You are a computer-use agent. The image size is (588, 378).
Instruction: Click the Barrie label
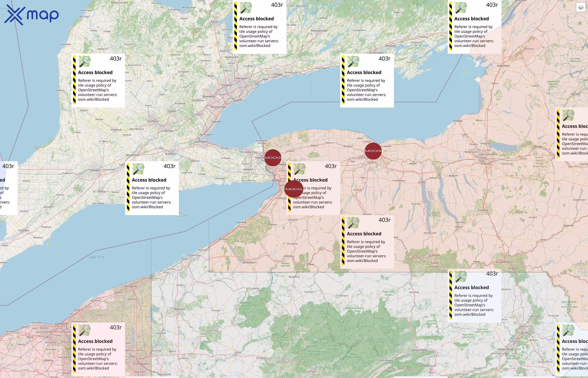[214, 22]
